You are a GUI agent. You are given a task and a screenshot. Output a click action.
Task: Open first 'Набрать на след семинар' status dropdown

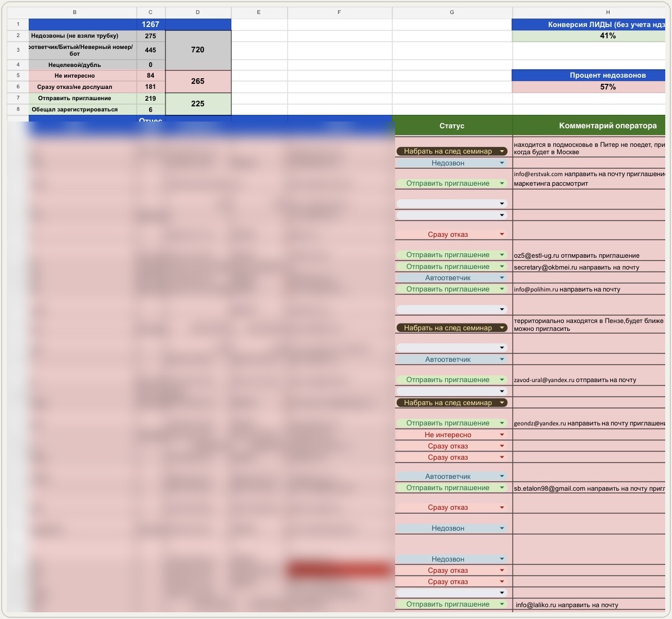452,151
